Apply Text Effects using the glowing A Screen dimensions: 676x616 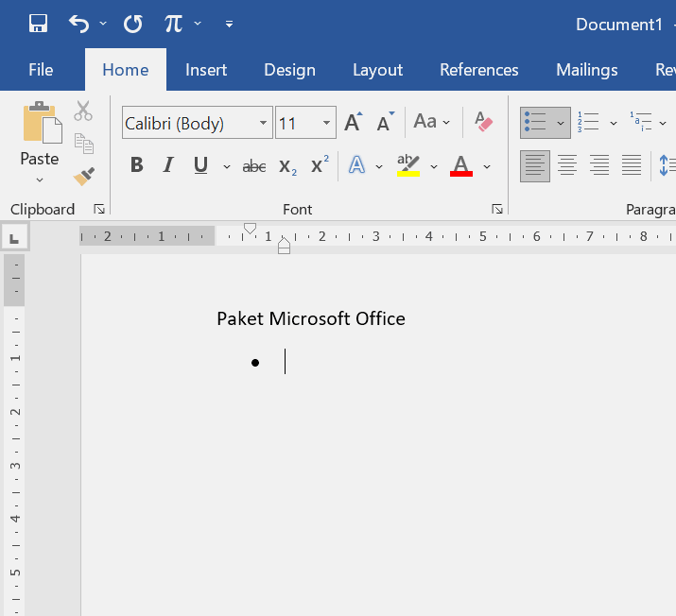pos(357,166)
